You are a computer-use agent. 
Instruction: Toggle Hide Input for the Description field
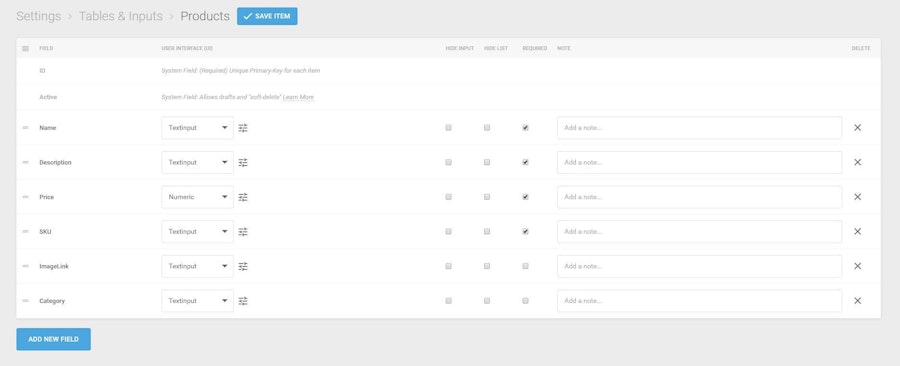[448, 162]
